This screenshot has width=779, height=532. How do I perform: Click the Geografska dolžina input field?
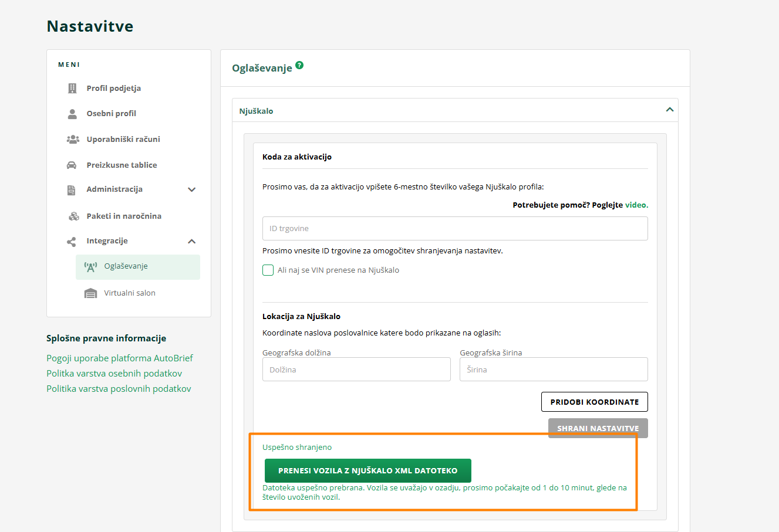(356, 370)
